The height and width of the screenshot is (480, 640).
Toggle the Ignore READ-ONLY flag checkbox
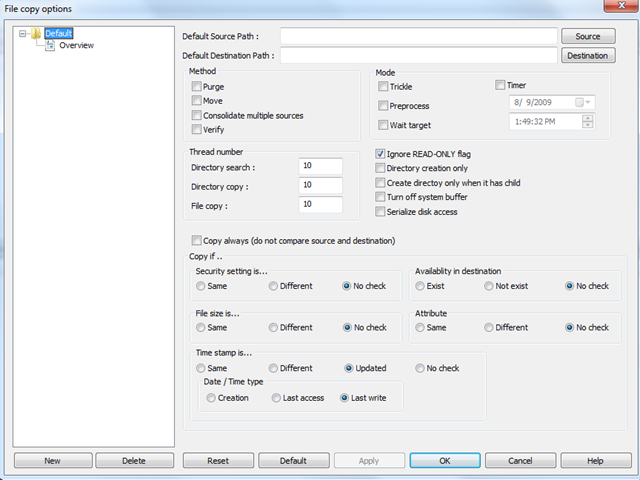coord(381,155)
